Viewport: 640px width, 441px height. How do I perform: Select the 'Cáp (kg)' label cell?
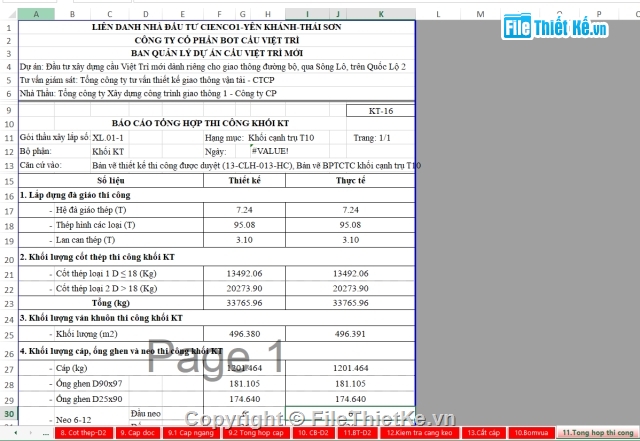(x=71, y=368)
